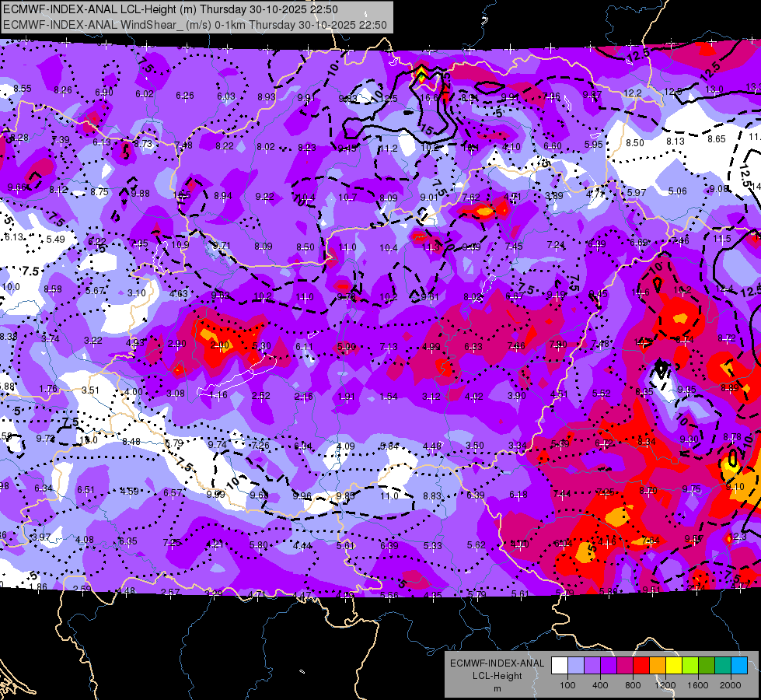Click the 8.55 wind shear value
This screenshot has height=700, width=761.
(x=23, y=89)
